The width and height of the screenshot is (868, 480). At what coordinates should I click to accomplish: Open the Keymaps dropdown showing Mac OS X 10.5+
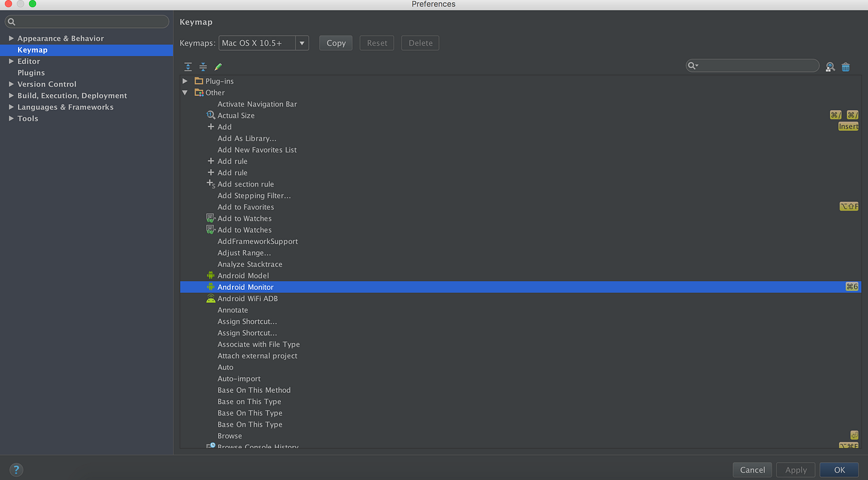coord(302,43)
